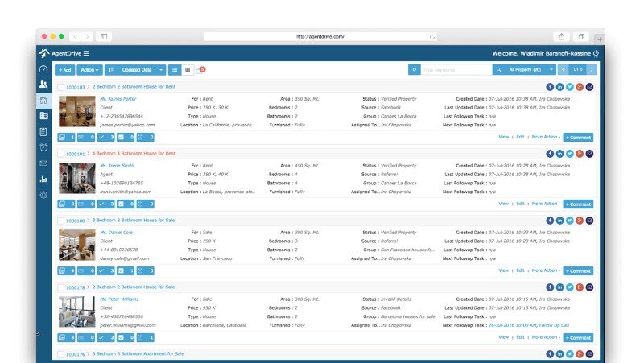
Task: Open More Action for Mr. James Porter listing
Action: point(546,137)
